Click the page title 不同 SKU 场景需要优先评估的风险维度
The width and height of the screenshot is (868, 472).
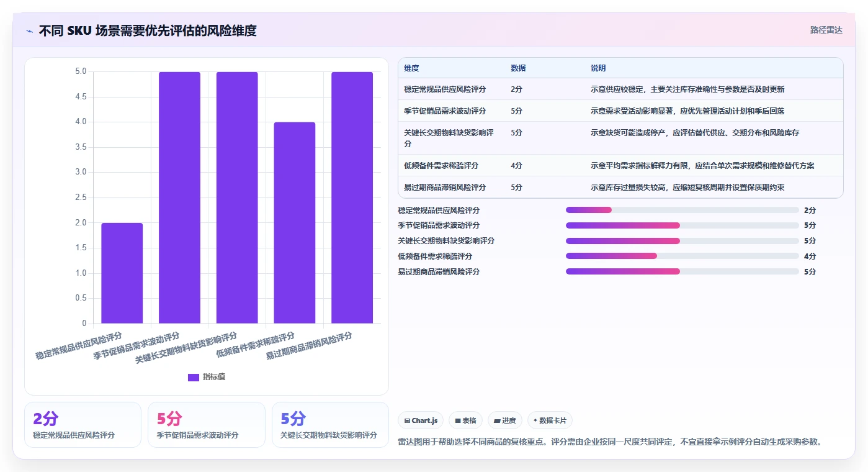[148, 30]
